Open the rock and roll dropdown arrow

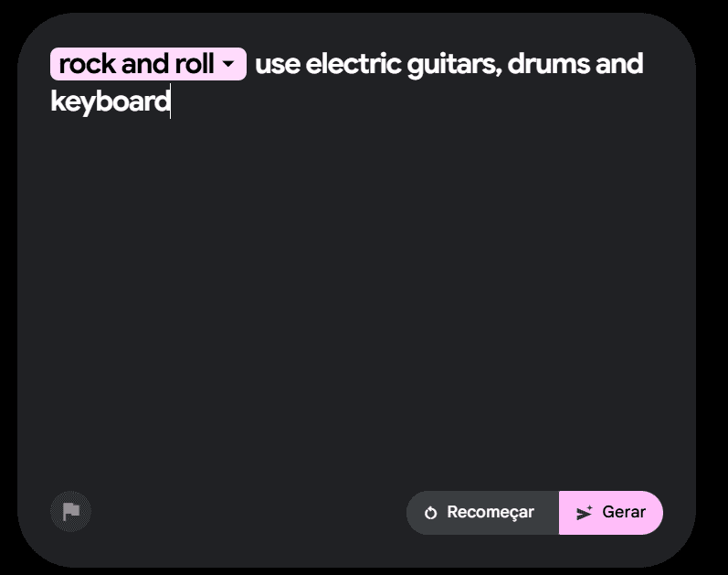tap(229, 65)
